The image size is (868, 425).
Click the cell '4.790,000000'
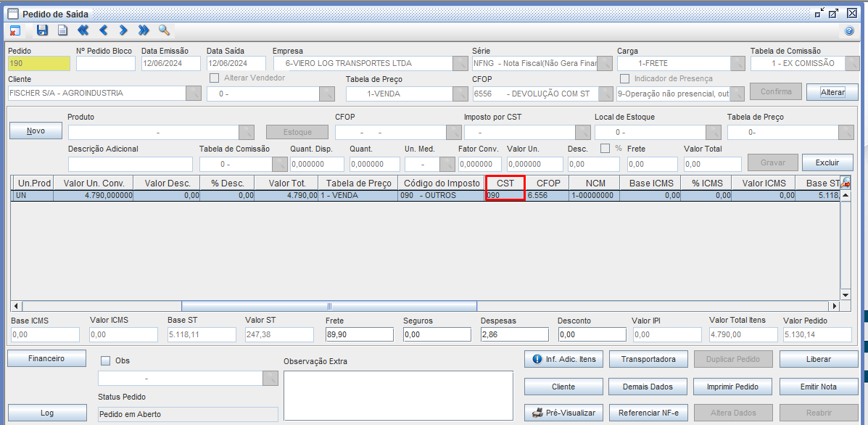94,195
